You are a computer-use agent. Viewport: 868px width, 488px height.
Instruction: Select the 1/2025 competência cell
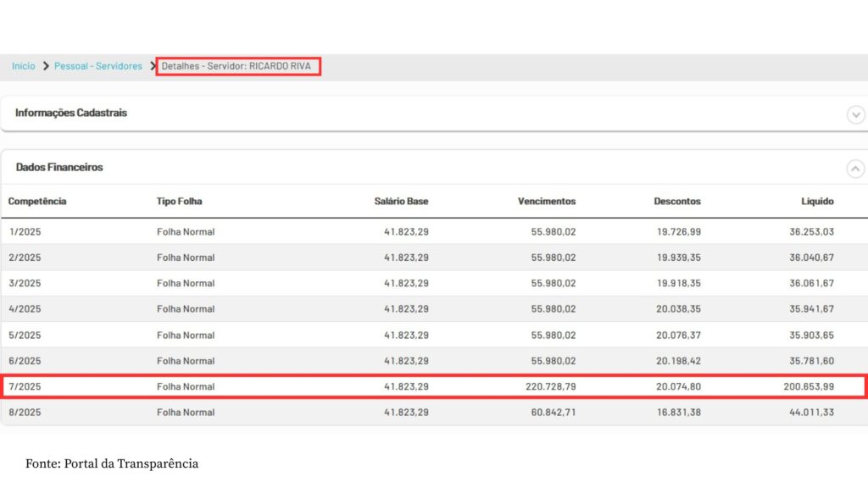25,232
